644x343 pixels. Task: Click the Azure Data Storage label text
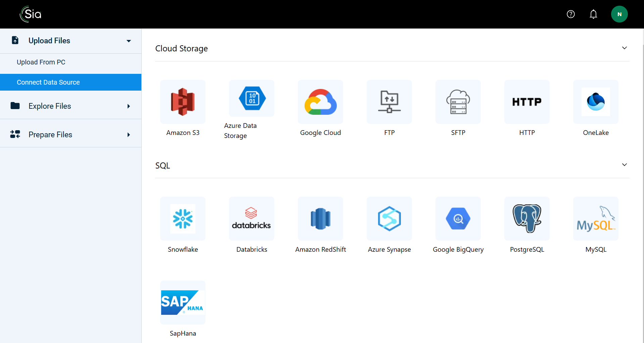[x=240, y=131]
